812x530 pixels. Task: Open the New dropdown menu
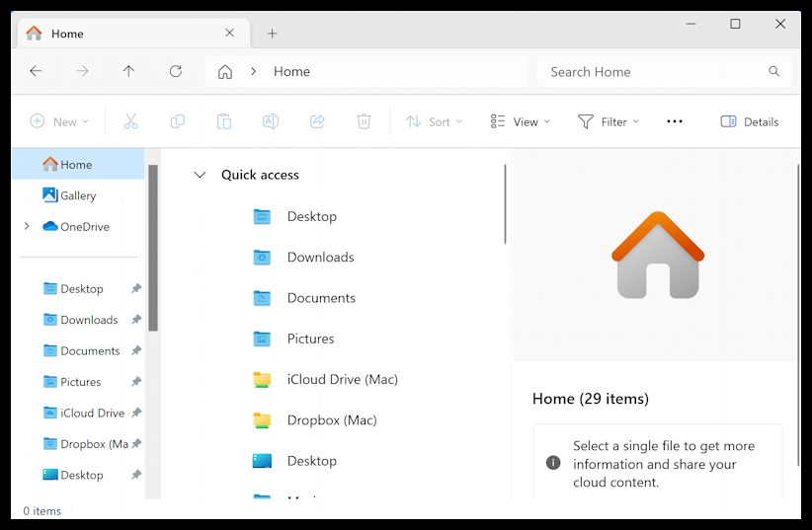[59, 121]
